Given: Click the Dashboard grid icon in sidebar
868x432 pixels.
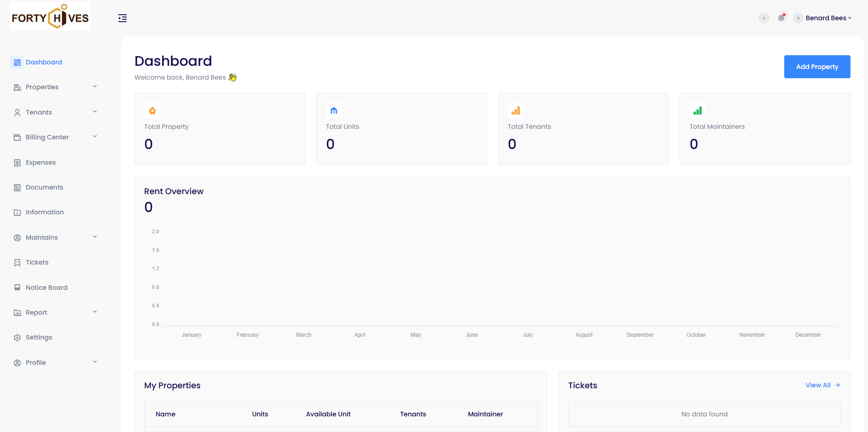Looking at the screenshot, I should click(x=17, y=62).
